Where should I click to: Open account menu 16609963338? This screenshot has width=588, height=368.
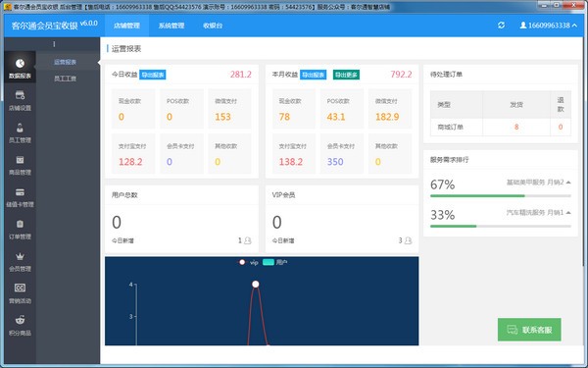[x=548, y=26]
